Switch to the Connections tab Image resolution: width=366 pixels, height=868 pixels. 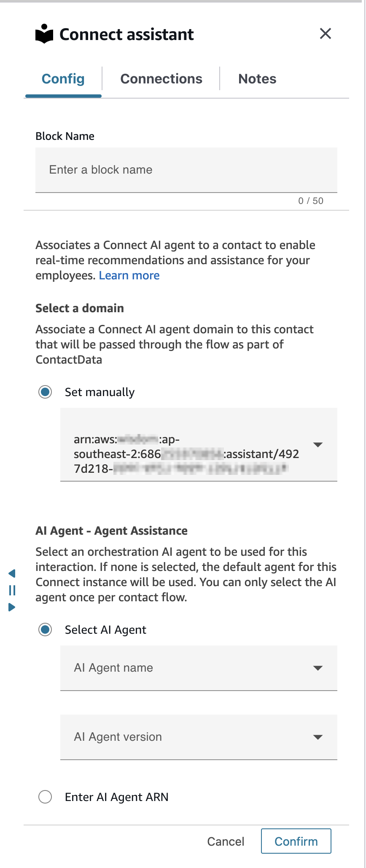pyautogui.click(x=161, y=79)
